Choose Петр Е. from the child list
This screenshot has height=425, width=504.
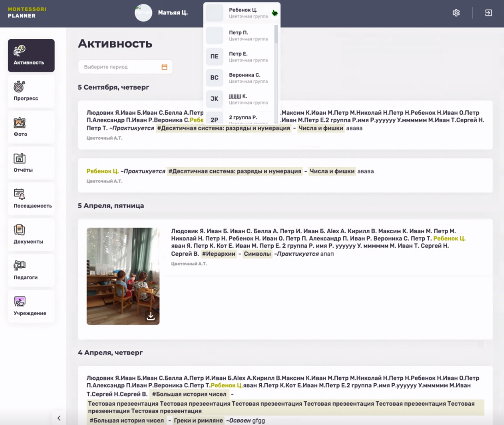tap(240, 57)
